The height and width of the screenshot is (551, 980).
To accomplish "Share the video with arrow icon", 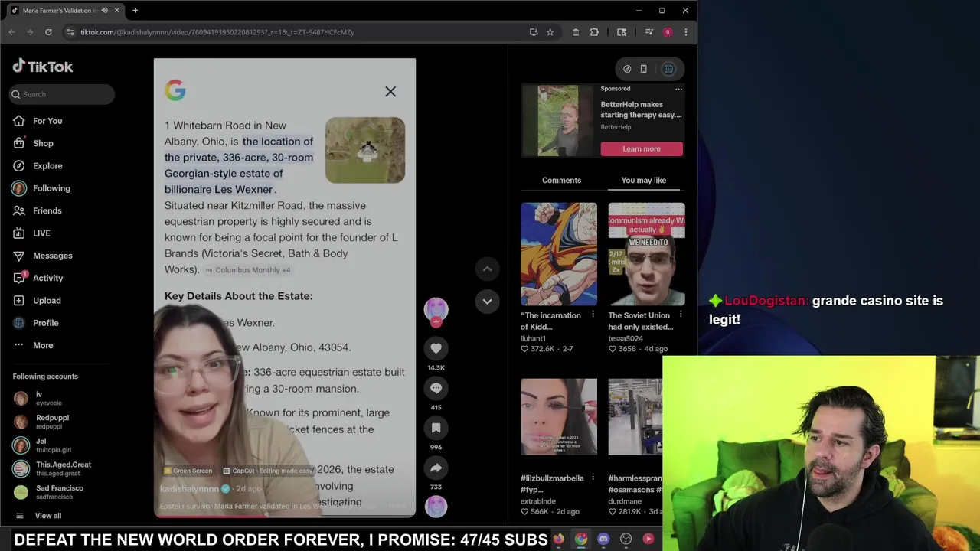I will tap(436, 468).
